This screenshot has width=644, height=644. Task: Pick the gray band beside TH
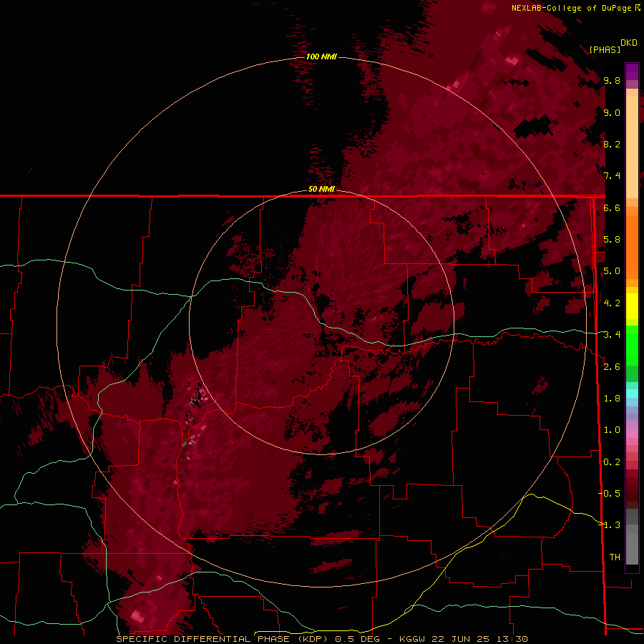click(x=632, y=550)
